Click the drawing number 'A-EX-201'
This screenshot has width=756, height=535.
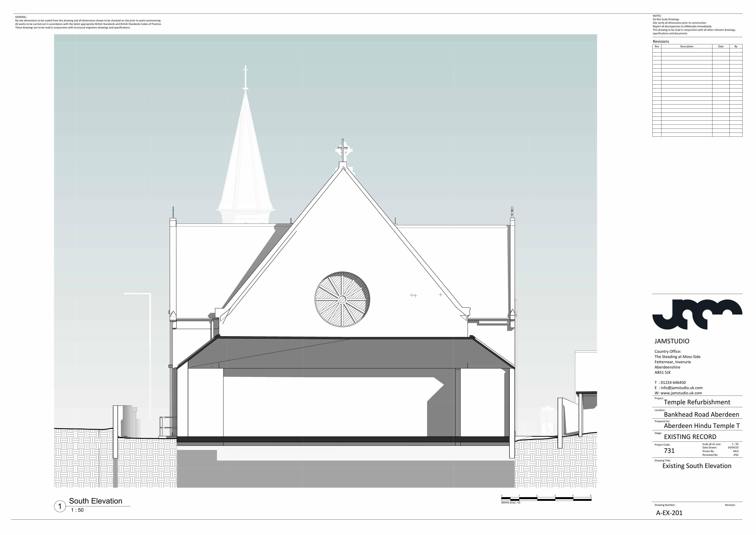click(669, 513)
